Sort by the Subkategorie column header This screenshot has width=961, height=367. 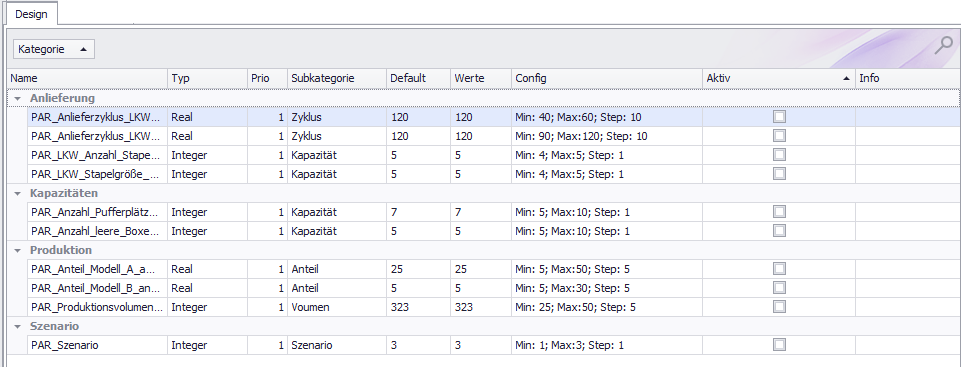pos(337,78)
